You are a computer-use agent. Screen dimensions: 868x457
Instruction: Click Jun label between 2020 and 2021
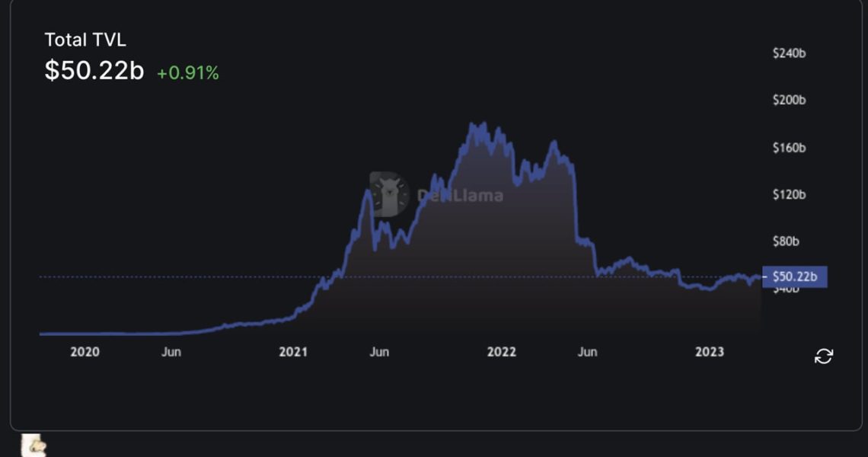click(x=171, y=351)
